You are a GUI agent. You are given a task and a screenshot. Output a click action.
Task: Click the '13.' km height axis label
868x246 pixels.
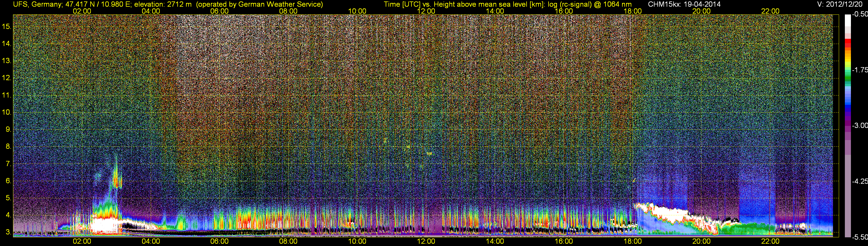tap(7, 61)
